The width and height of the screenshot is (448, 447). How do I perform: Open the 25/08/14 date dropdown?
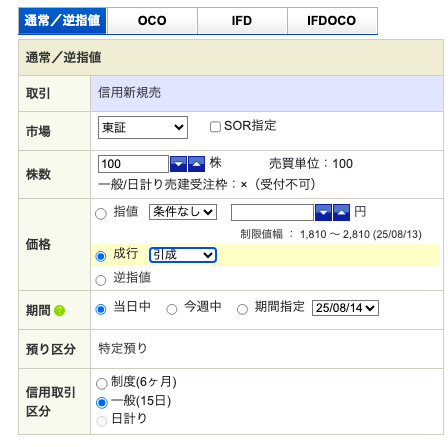[x=345, y=308]
